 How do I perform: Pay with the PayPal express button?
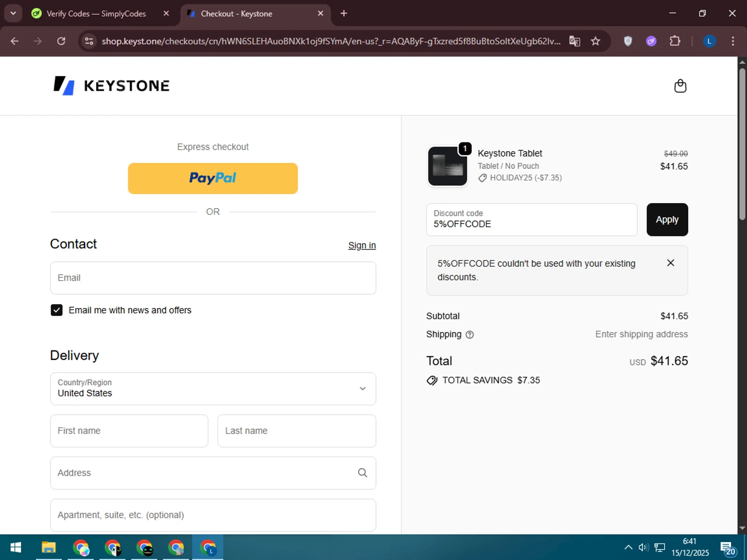213,178
